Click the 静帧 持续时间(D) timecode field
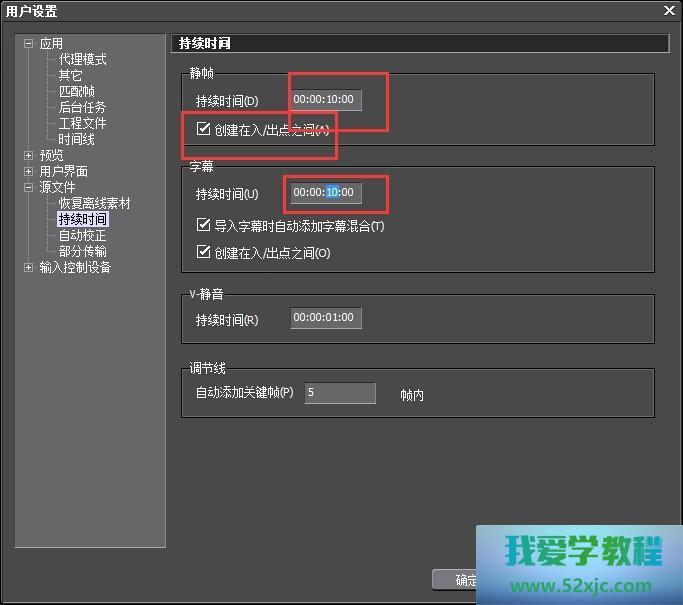Screen dimensions: 683x605 pos(326,100)
